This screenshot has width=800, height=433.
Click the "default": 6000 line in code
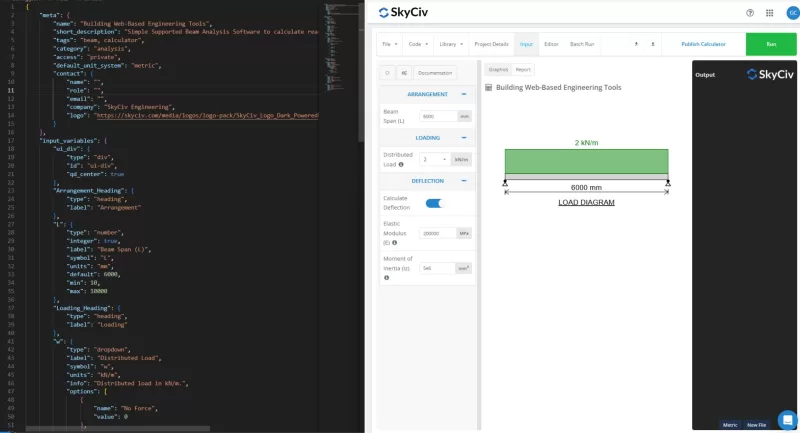[x=93, y=274]
